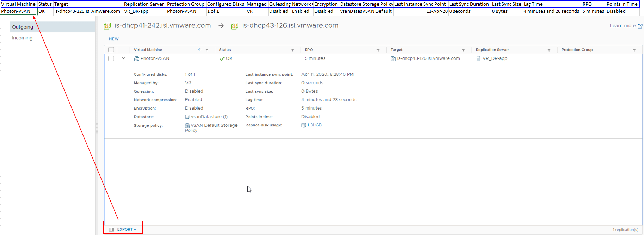This screenshot has width=644, height=235.
Task: Click the NEW replication button
Action: coord(114,39)
